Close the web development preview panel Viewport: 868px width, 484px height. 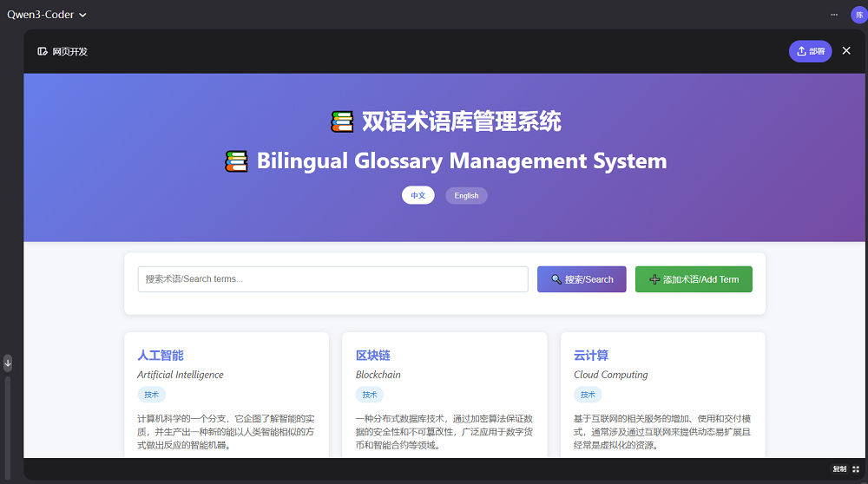click(846, 51)
